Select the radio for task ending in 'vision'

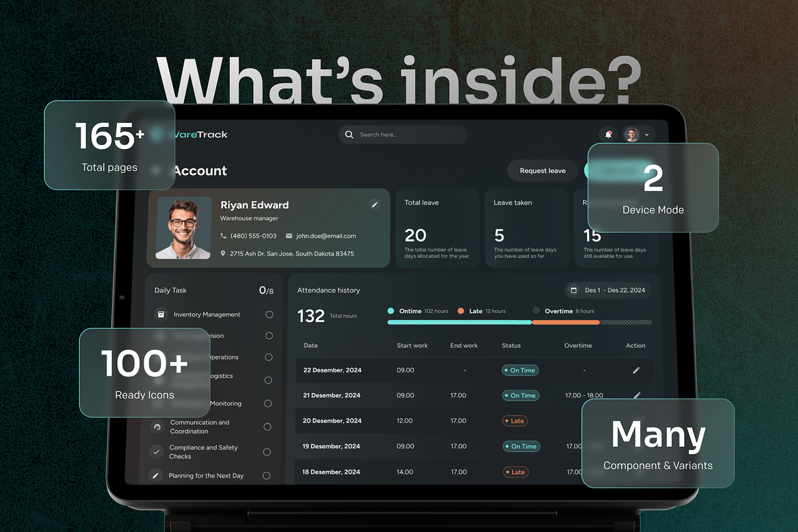coord(269,336)
